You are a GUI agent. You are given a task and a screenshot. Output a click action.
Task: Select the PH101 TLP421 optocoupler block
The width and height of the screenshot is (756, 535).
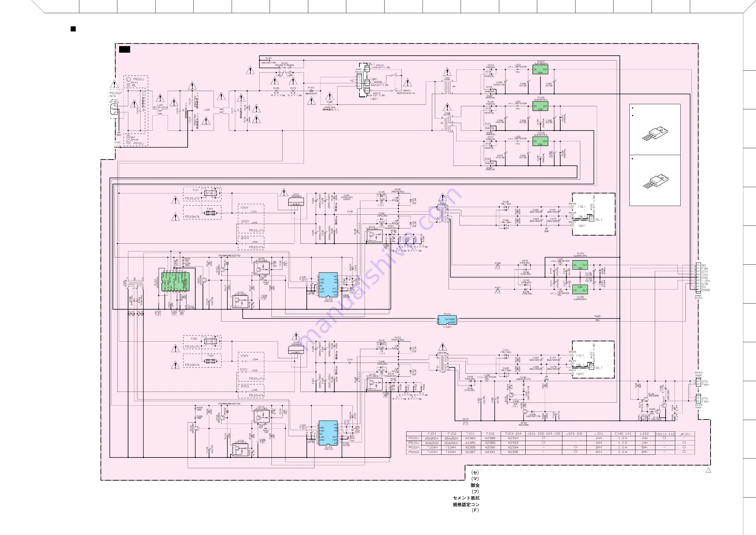coord(447,320)
